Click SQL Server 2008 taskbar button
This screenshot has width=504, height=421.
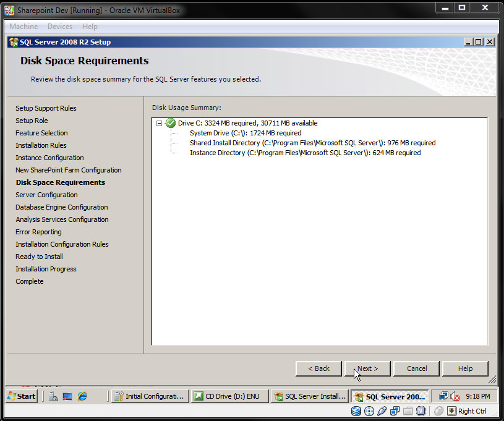coord(390,396)
